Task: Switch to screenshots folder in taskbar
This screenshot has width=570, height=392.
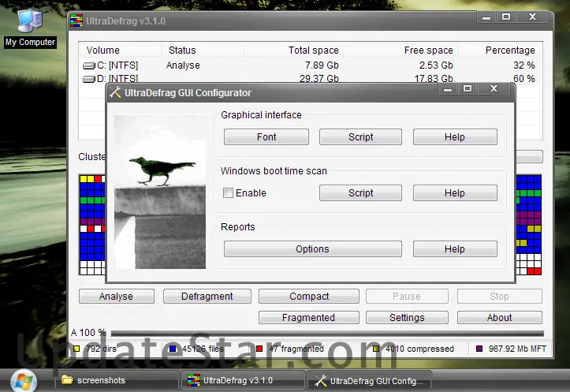Action: tap(117, 380)
